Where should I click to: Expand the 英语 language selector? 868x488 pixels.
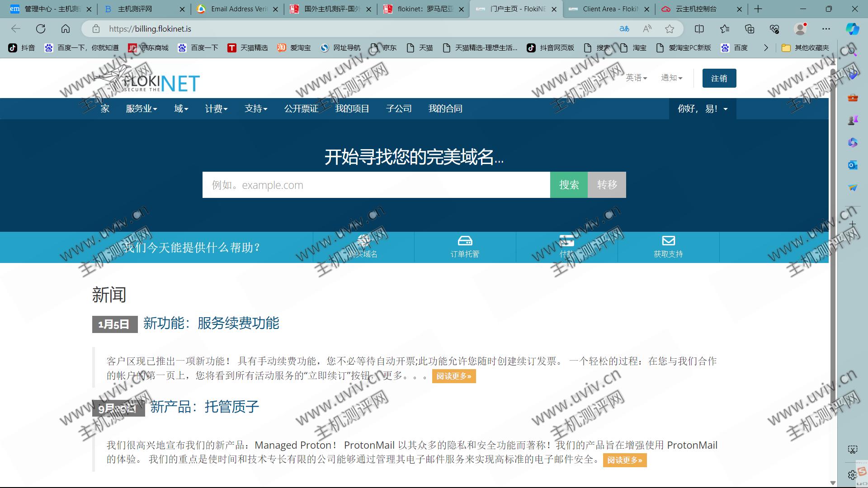[x=636, y=78]
